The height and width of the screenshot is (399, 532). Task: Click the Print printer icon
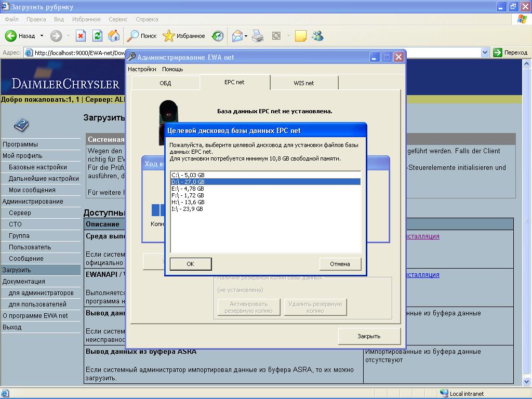[258, 36]
